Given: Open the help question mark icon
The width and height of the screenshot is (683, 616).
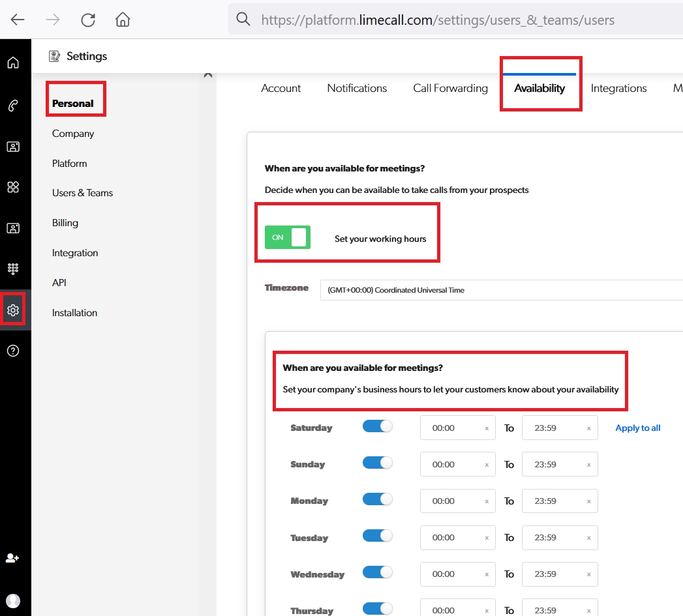Looking at the screenshot, I should tap(13, 351).
